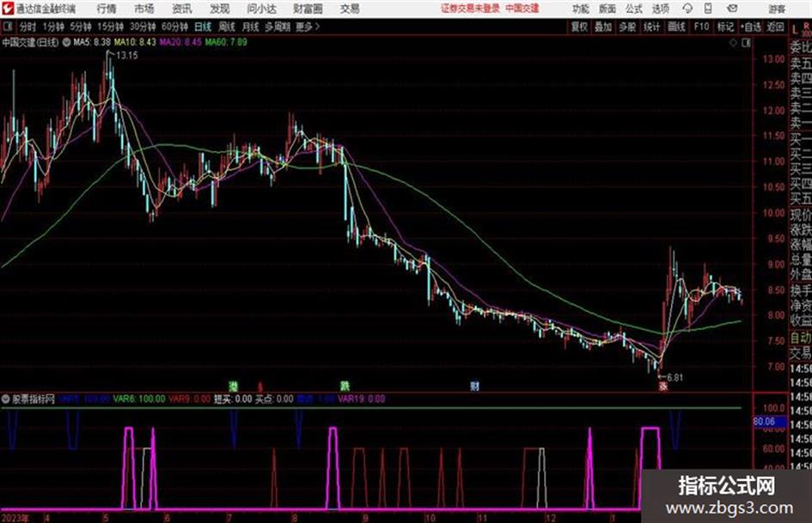Click the diamond icon at chart top-right
This screenshot has height=523, width=812.
click(x=733, y=43)
